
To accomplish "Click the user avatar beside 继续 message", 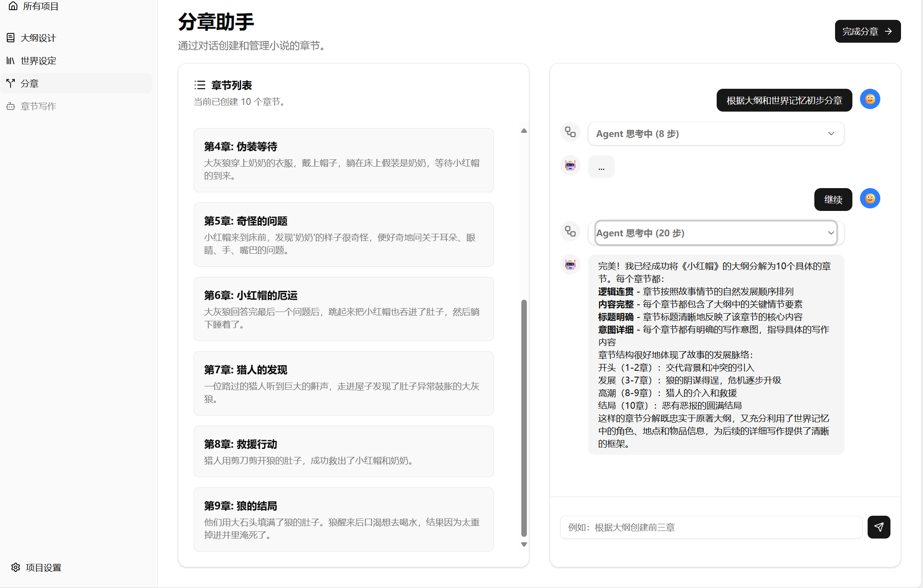I will pos(870,199).
